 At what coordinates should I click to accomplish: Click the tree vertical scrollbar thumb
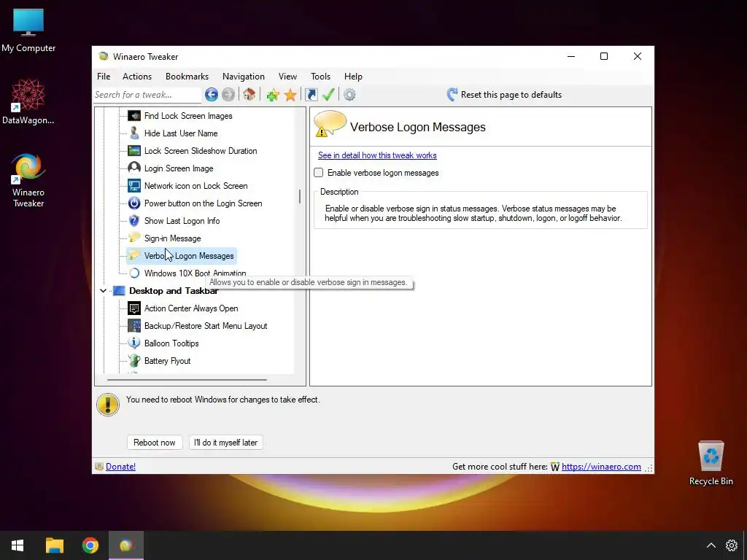tap(300, 196)
